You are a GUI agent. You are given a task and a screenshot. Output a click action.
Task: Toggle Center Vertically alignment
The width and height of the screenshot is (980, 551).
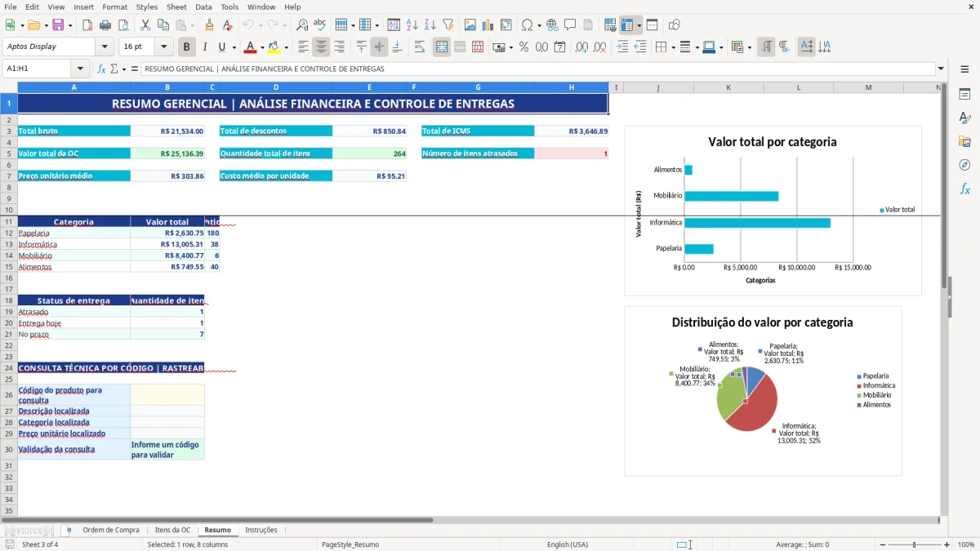379,47
